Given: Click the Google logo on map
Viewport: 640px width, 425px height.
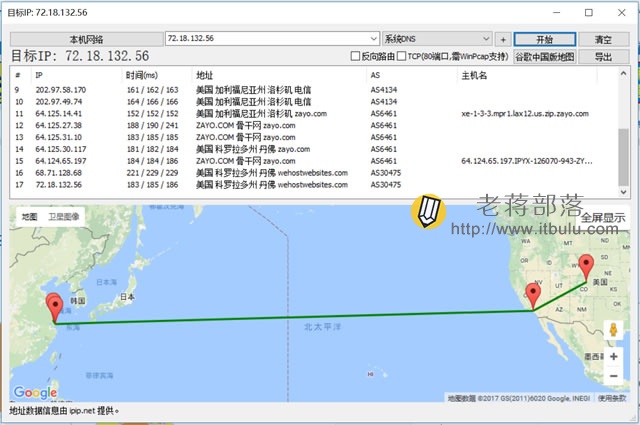Looking at the screenshot, I should [x=35, y=393].
